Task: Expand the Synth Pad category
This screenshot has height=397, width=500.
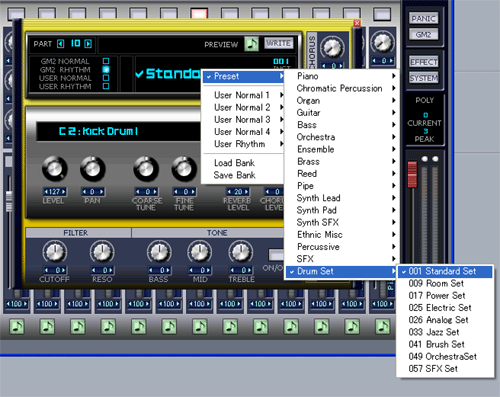Action: click(x=342, y=210)
